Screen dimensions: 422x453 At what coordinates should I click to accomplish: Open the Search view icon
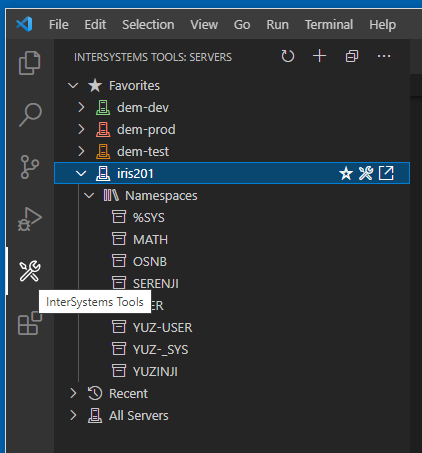tap(30, 114)
